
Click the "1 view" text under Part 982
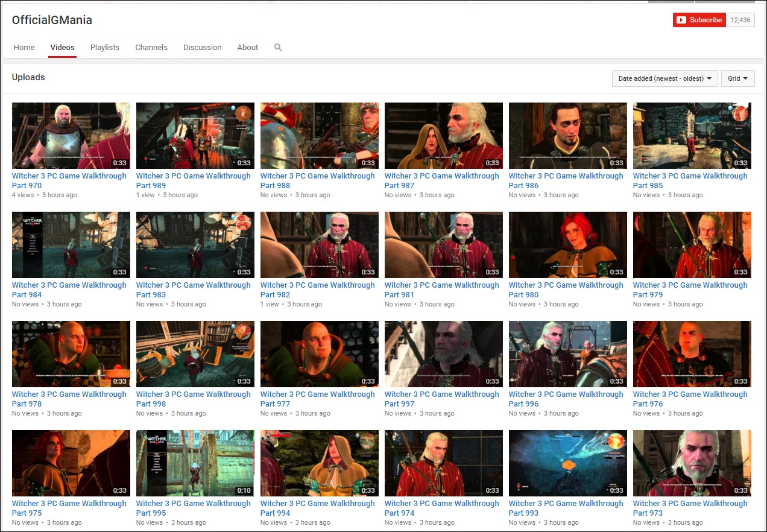coord(270,305)
